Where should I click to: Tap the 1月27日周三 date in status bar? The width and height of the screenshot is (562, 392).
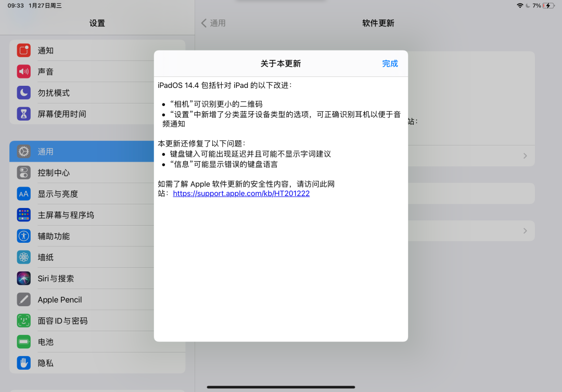pyautogui.click(x=45, y=6)
